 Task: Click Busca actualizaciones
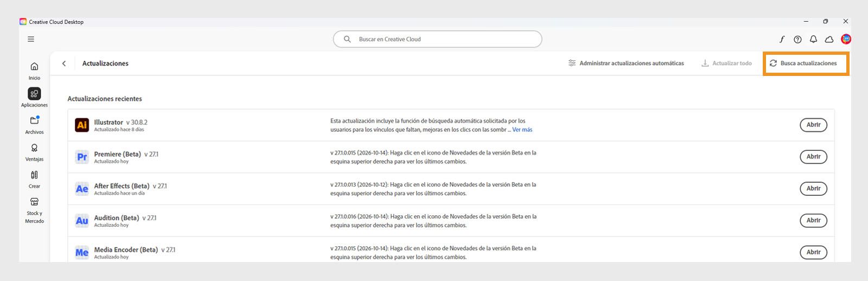[803, 63]
